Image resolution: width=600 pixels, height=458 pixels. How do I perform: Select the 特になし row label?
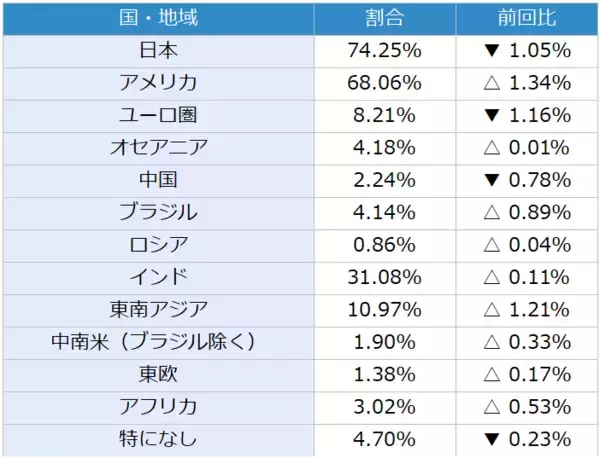(x=159, y=438)
